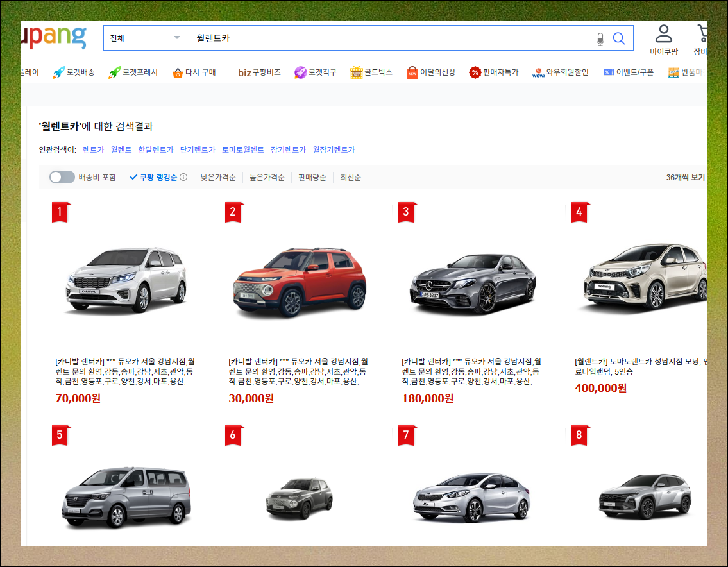Click the Coupang logo
The image size is (728, 567).
[x=54, y=37]
